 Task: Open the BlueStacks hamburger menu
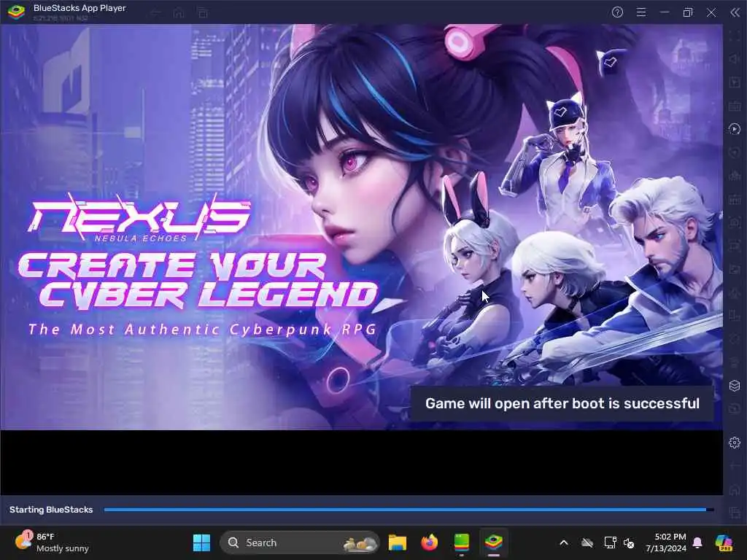coord(641,12)
